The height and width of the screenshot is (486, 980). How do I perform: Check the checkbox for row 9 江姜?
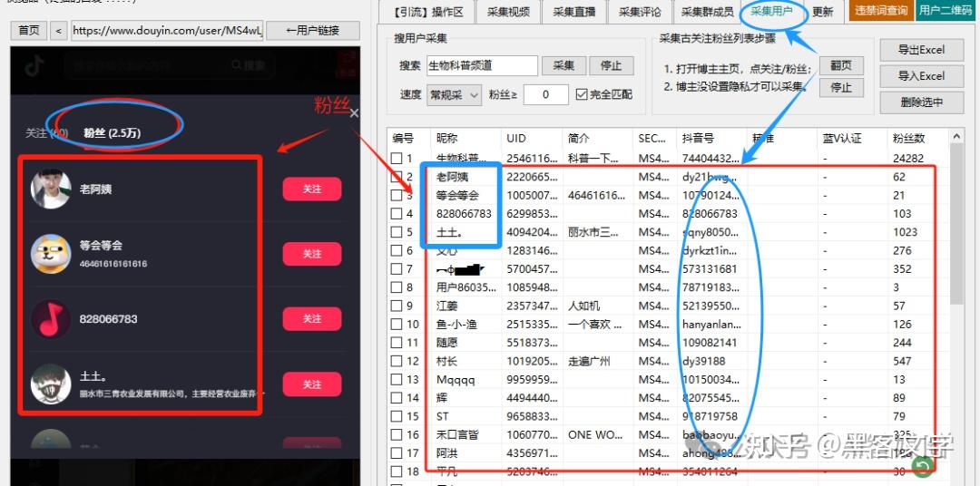coord(397,306)
